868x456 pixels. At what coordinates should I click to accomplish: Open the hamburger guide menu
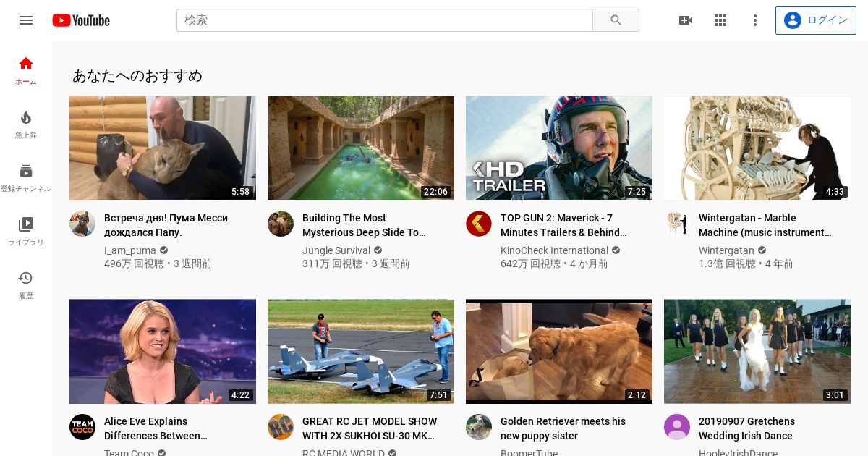pos(26,20)
